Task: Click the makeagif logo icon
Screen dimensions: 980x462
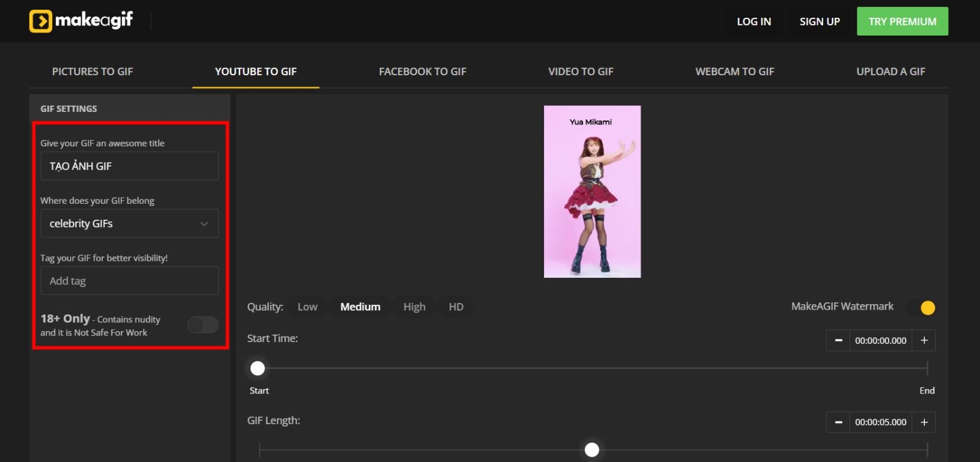Action: [40, 21]
